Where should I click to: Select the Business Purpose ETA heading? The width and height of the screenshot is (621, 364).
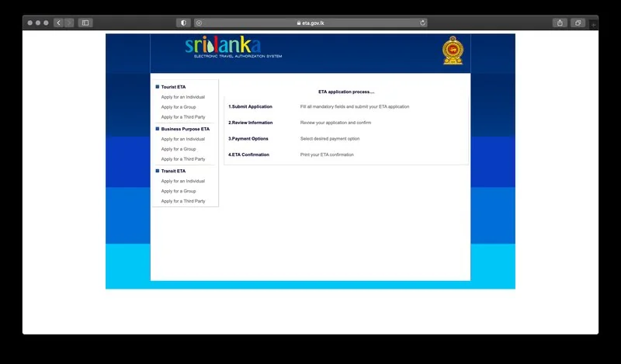click(x=185, y=129)
